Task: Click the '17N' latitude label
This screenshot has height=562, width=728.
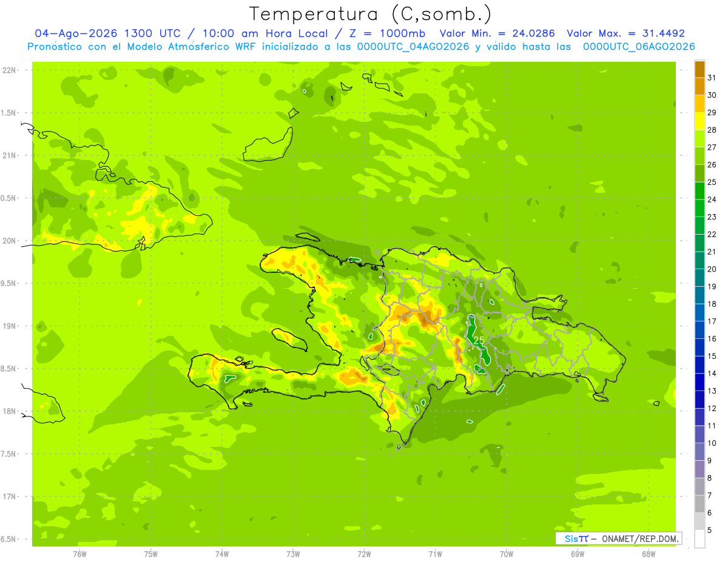Action: (10, 497)
